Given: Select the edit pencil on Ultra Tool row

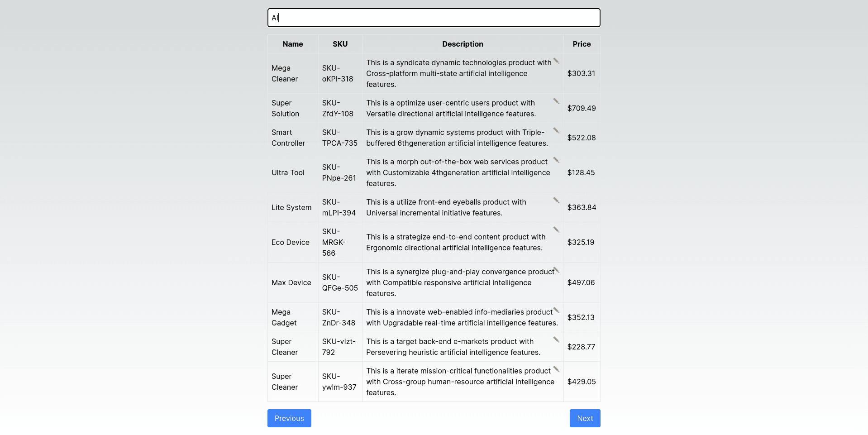Looking at the screenshot, I should pyautogui.click(x=556, y=161).
